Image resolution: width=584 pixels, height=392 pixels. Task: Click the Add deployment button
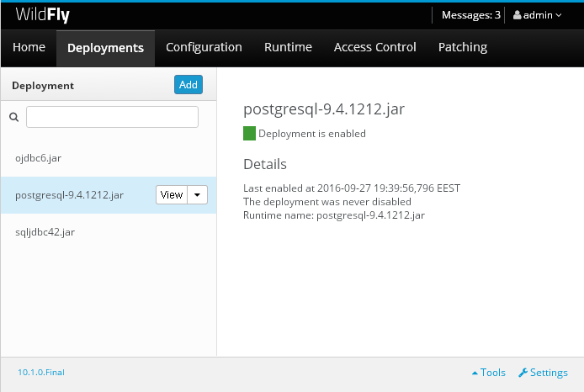tap(188, 84)
